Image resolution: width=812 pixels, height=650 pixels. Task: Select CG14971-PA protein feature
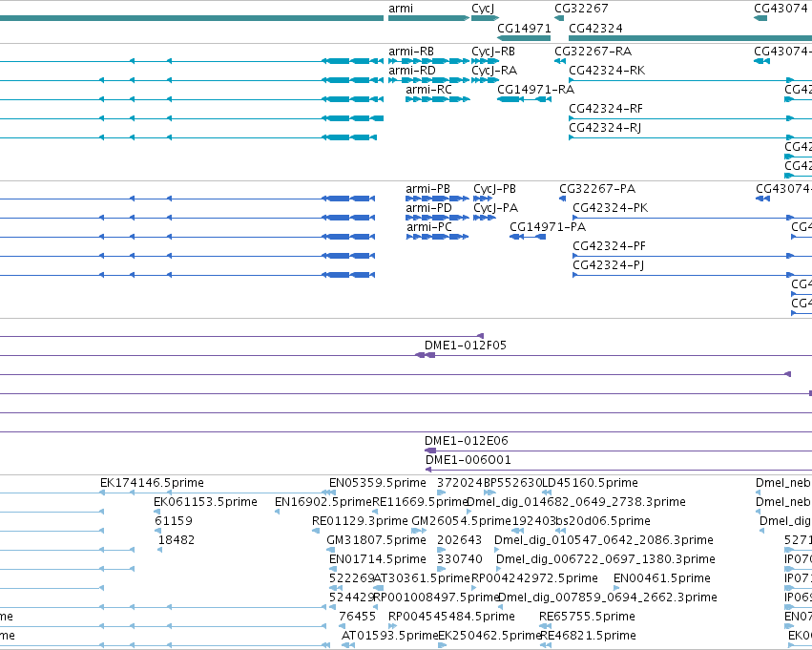[528, 237]
